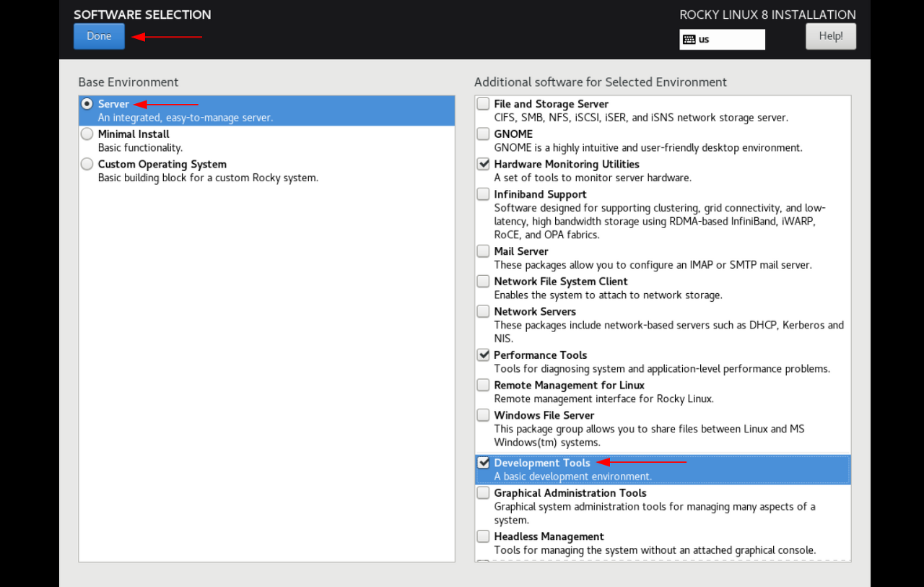Choose Custom Operating System radio button
The height and width of the screenshot is (587, 924).
point(87,165)
